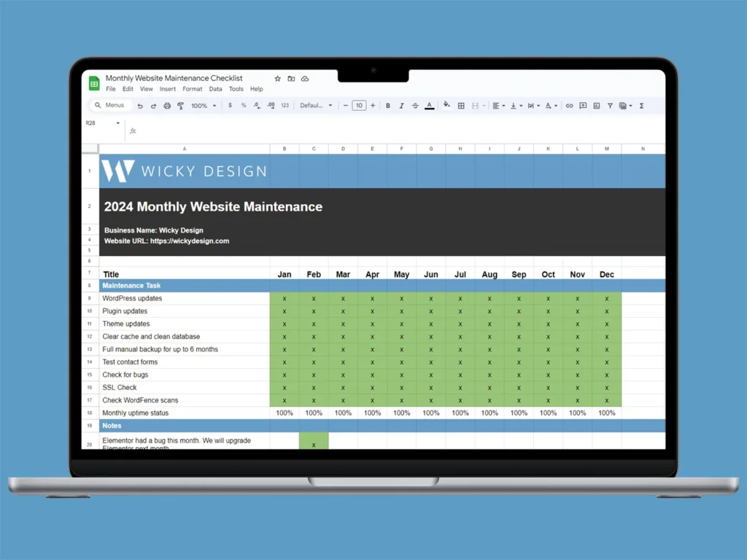Select the Paint format tool
Viewport: 747px width, 560px height.
181,105
